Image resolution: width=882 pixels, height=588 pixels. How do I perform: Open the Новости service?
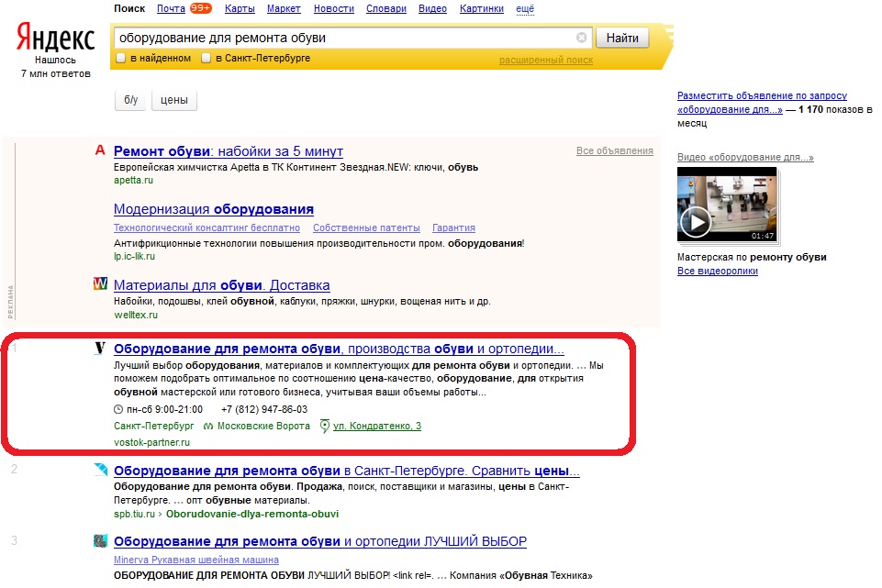click(x=333, y=8)
